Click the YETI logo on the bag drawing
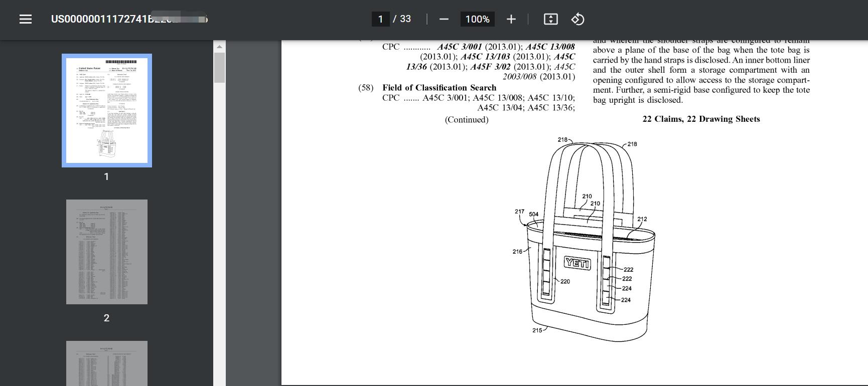 577,263
